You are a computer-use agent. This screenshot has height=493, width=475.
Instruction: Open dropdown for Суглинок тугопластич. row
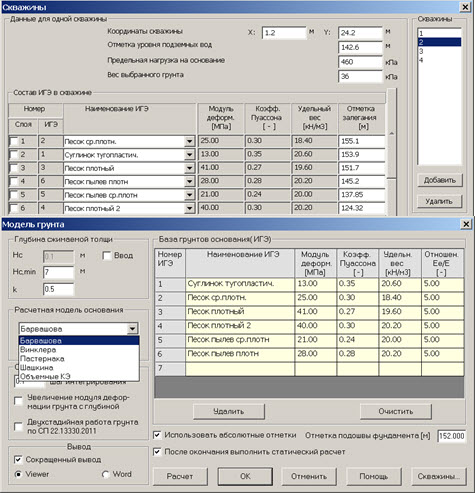[189, 155]
